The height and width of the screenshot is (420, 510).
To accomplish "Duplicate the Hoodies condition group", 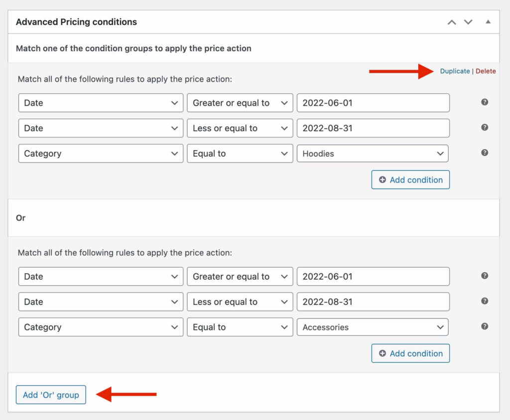I will (455, 71).
